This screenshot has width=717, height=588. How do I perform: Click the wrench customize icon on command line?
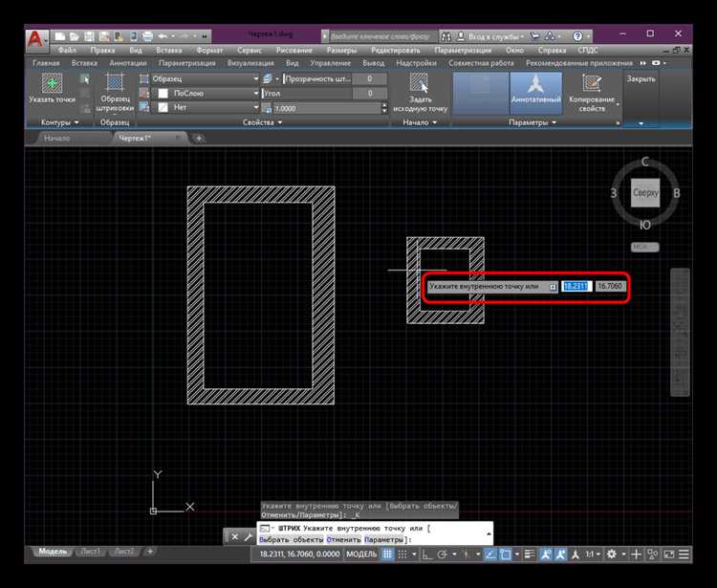(x=249, y=536)
